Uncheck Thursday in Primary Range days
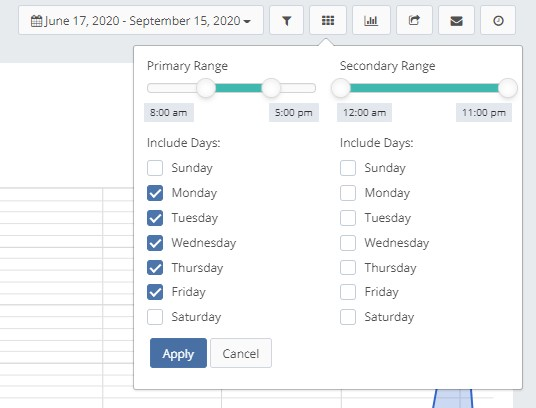Image resolution: width=536 pixels, height=408 pixels. pyautogui.click(x=155, y=268)
